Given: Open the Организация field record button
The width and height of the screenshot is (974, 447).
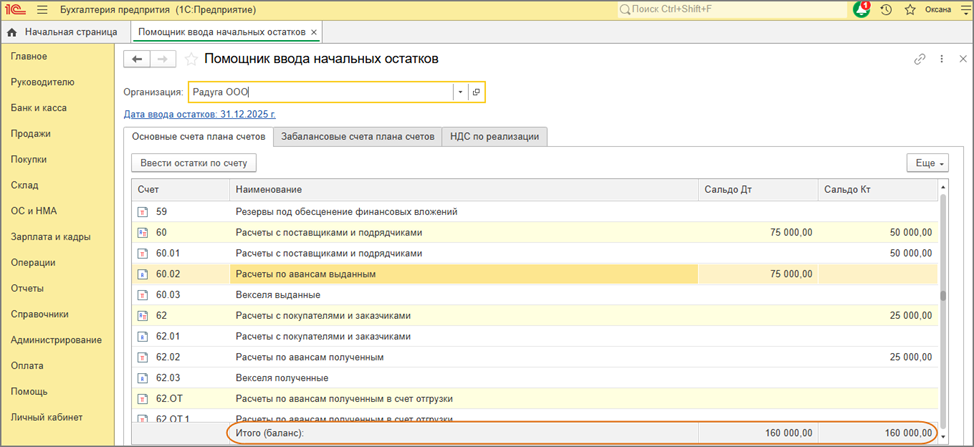Looking at the screenshot, I should [x=476, y=92].
